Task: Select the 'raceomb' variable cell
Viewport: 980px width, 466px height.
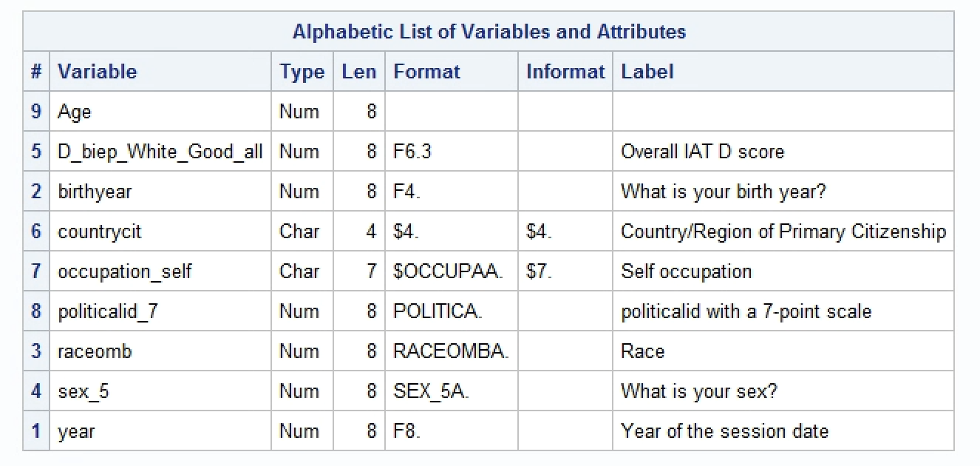Action: click(x=95, y=351)
